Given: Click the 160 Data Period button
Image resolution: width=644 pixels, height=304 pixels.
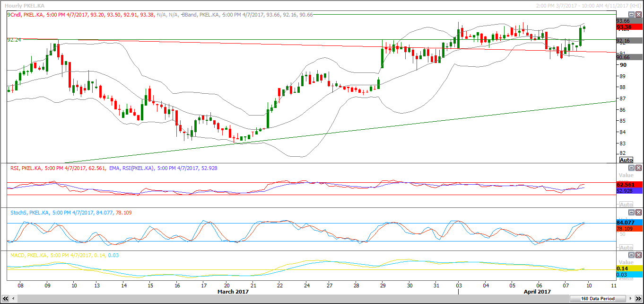Looking at the screenshot, I should tap(599, 299).
